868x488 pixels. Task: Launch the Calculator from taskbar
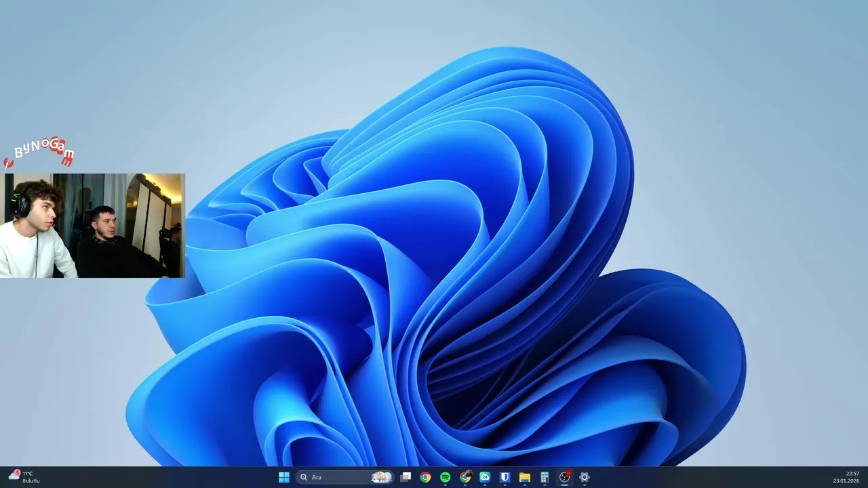[545, 477]
